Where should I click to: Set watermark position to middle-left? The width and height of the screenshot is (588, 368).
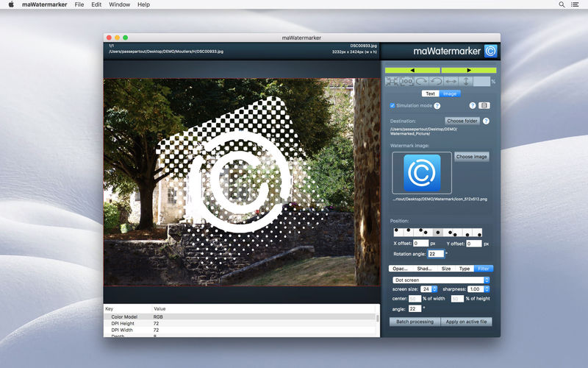(428, 233)
